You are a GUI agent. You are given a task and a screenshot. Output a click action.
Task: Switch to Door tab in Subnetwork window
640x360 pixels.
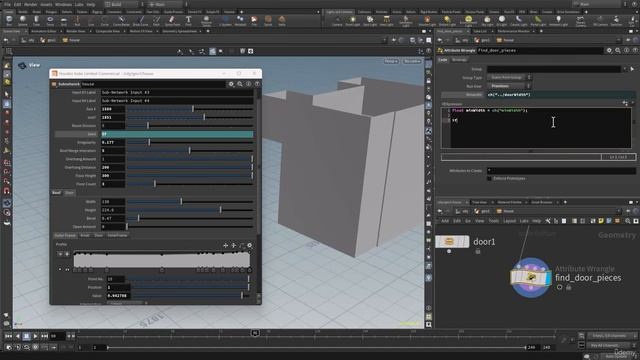pos(70,193)
